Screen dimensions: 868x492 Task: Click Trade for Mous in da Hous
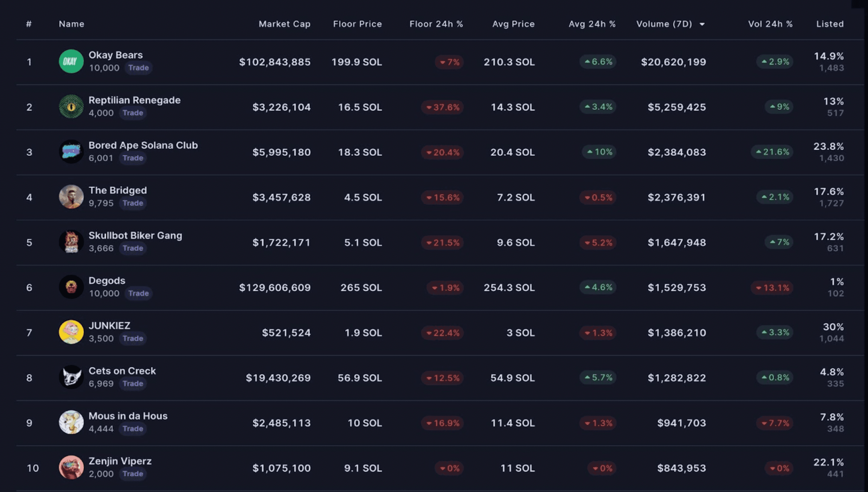tap(133, 429)
